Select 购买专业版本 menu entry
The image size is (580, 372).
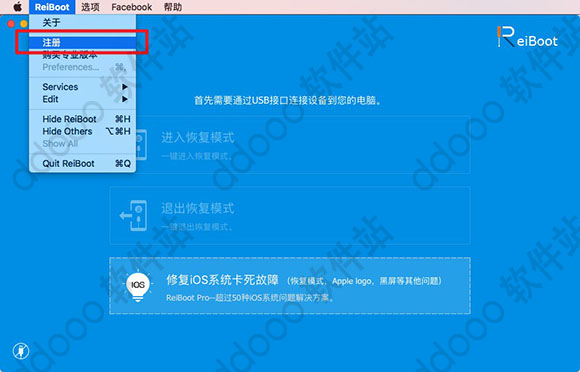click(82, 55)
